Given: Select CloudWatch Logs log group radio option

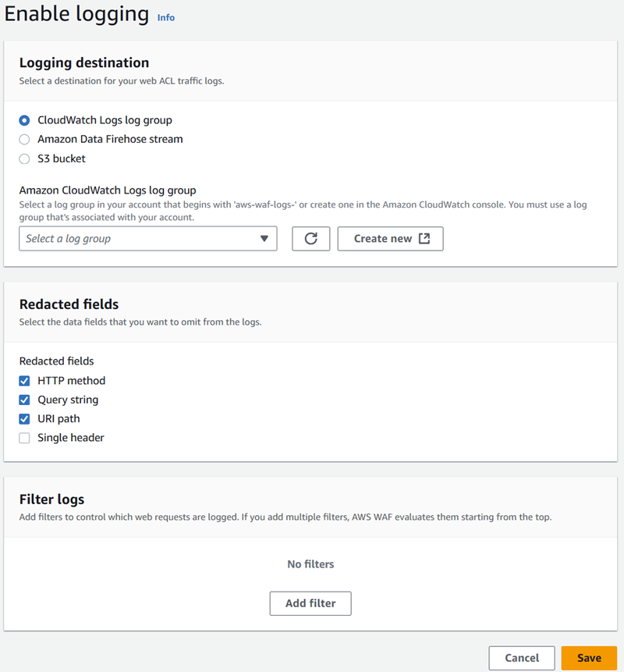Looking at the screenshot, I should coord(24,120).
